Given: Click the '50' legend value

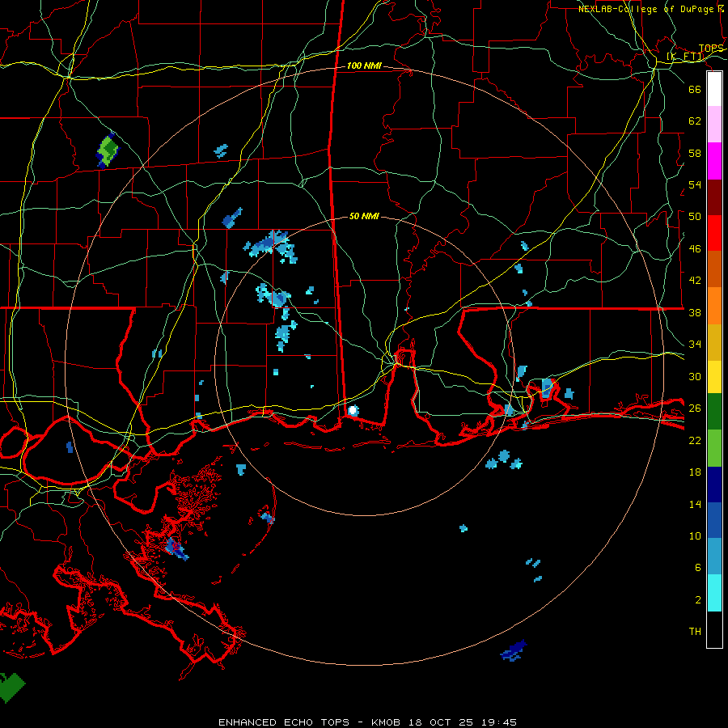Looking at the screenshot, I should tap(695, 217).
